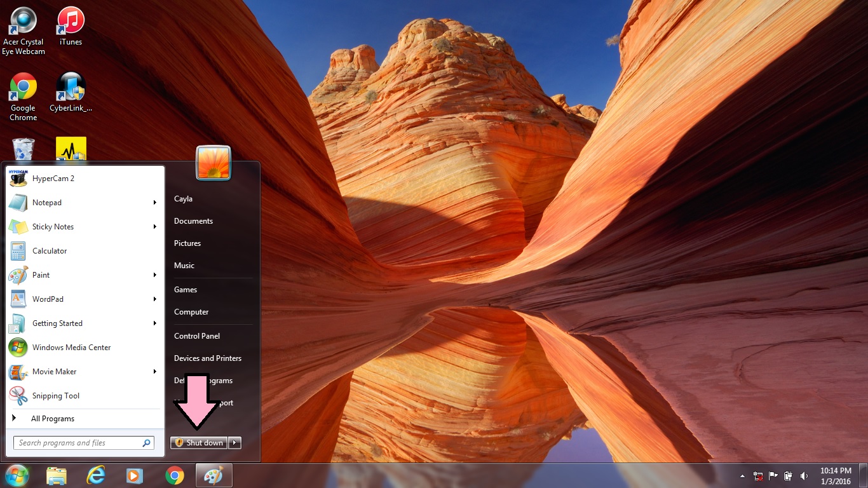Open Documents from the Start menu
The height and width of the screenshot is (488, 868).
point(193,221)
